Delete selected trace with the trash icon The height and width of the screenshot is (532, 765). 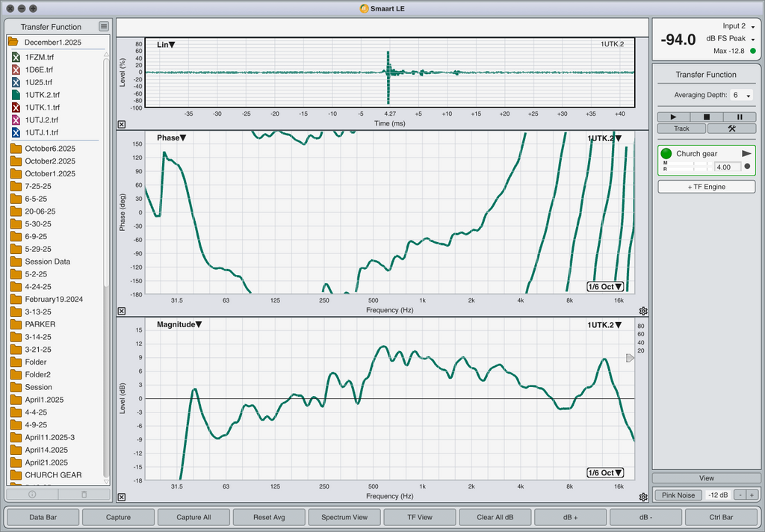coord(84,494)
